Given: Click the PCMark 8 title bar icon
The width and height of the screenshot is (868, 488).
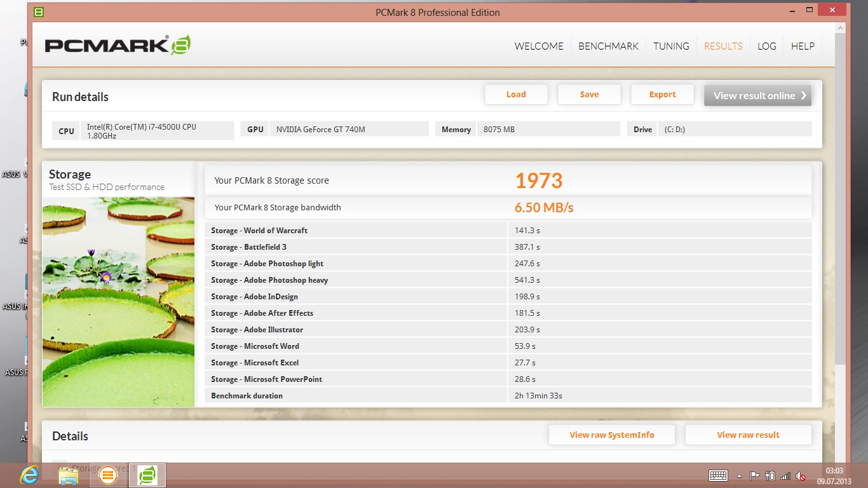Looking at the screenshot, I should coord(38,12).
